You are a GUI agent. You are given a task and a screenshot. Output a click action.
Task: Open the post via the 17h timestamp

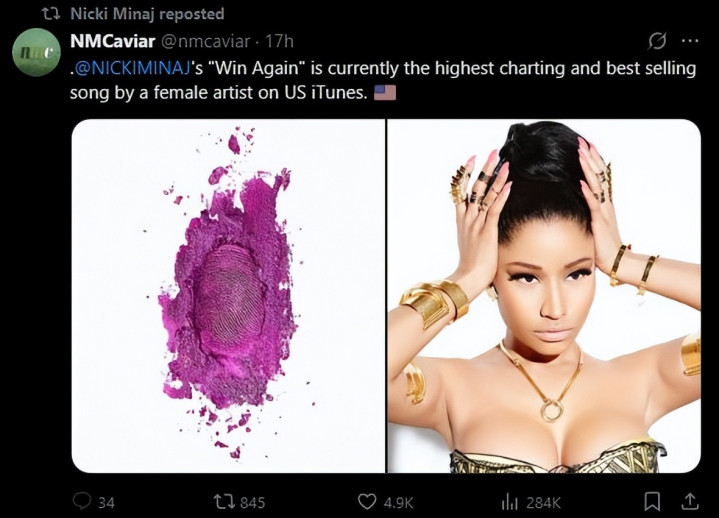click(x=280, y=41)
